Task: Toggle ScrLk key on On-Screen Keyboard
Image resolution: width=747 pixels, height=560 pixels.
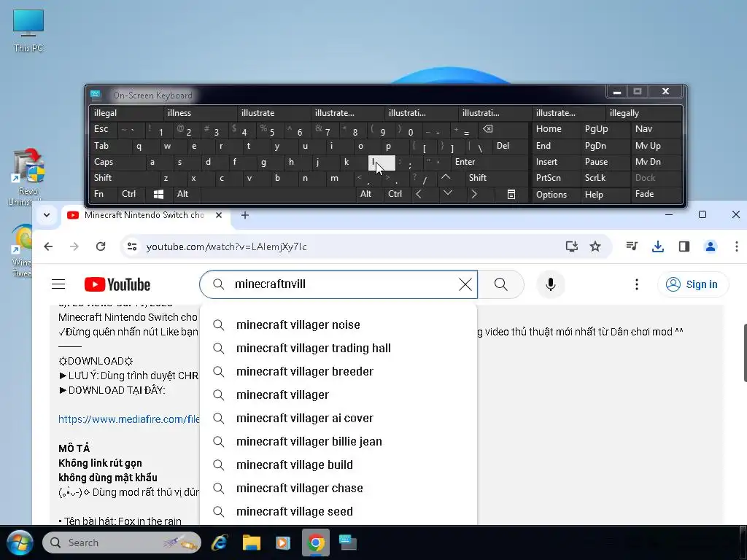Action: (604, 178)
